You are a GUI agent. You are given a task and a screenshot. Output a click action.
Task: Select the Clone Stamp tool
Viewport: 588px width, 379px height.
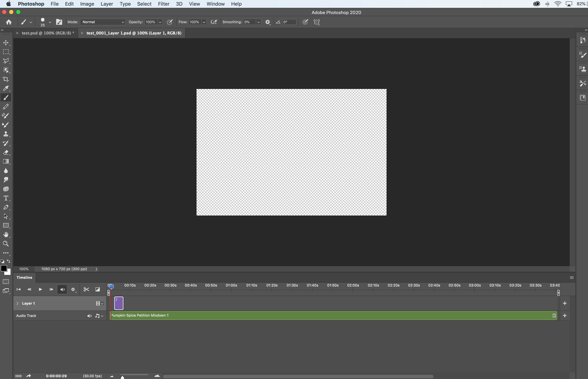pyautogui.click(x=6, y=134)
